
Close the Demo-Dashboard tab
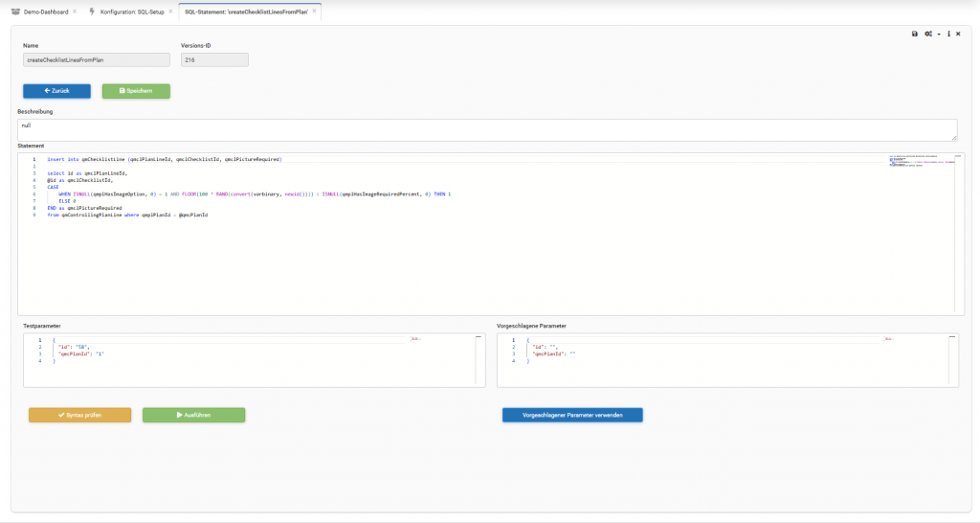pos(75,11)
